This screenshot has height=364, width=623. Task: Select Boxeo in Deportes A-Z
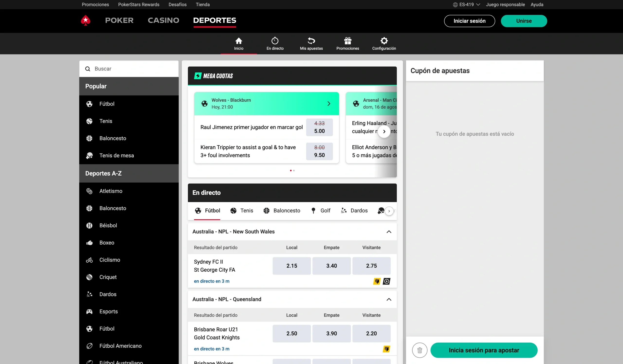pyautogui.click(x=129, y=242)
